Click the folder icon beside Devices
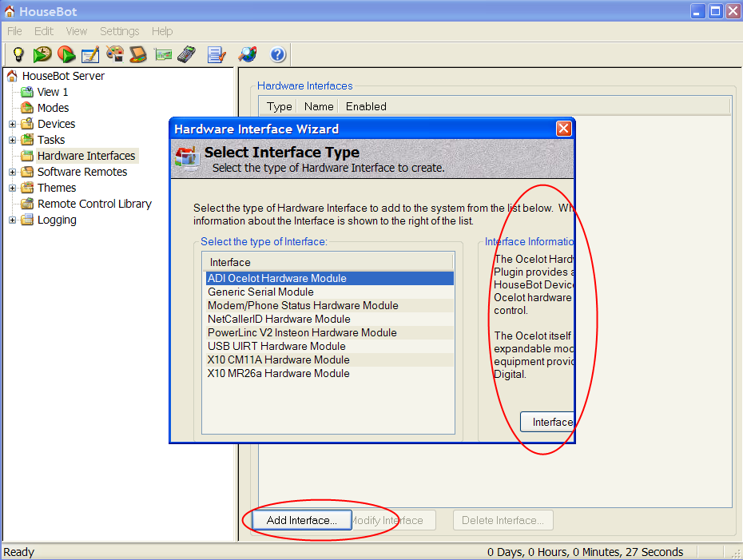 tap(27, 124)
